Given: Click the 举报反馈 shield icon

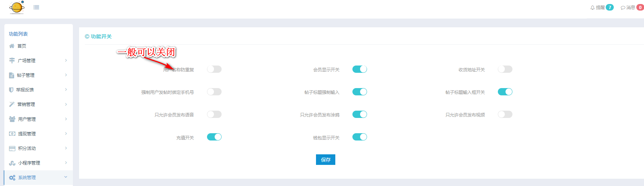Looking at the screenshot, I should click(x=11, y=90).
